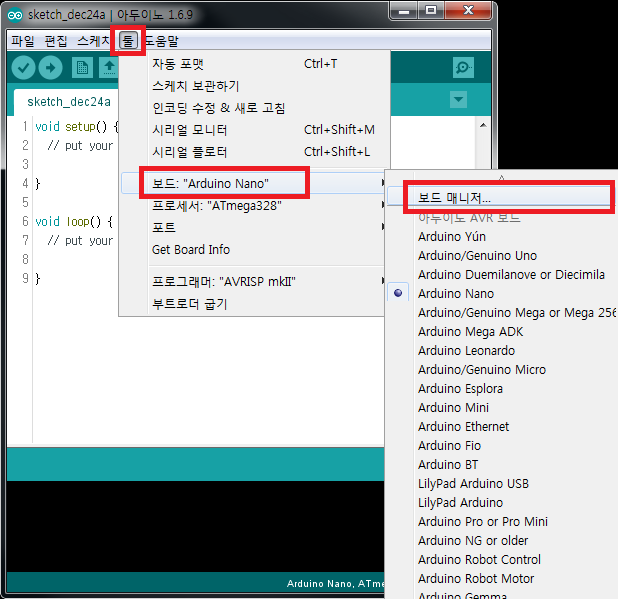The width and height of the screenshot is (618, 599).
Task: Click code line "void setup() {"
Action: [x=77, y=126]
